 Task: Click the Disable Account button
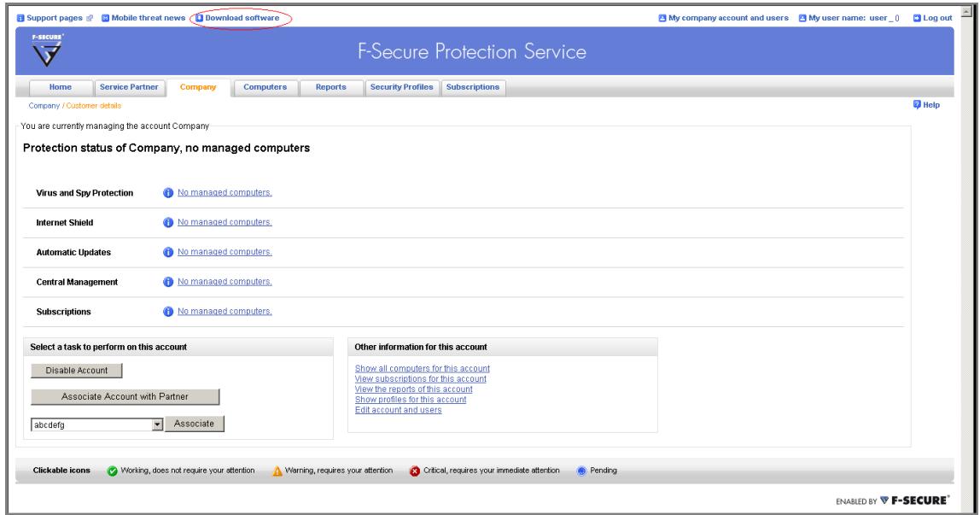click(77, 371)
